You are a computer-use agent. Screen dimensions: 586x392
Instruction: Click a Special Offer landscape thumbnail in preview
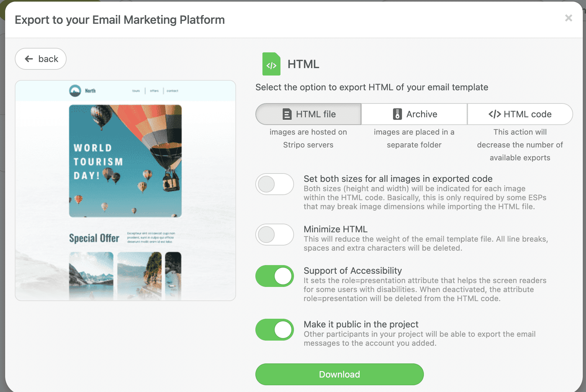pyautogui.click(x=91, y=276)
